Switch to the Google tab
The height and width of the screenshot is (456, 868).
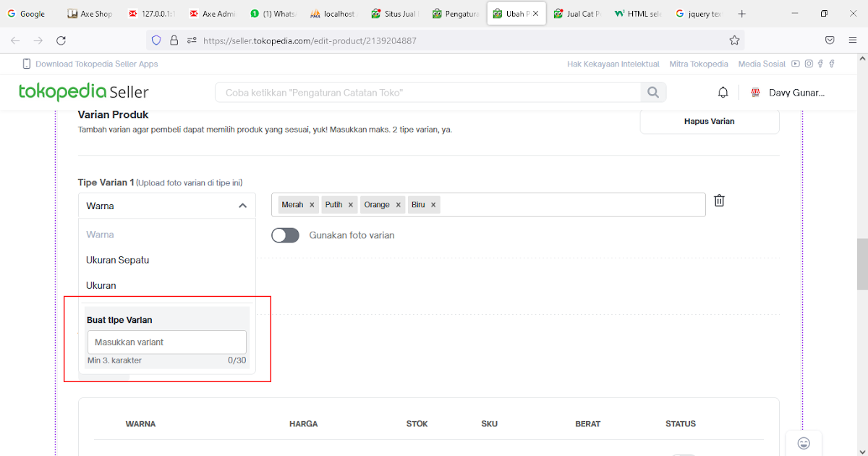(x=32, y=14)
